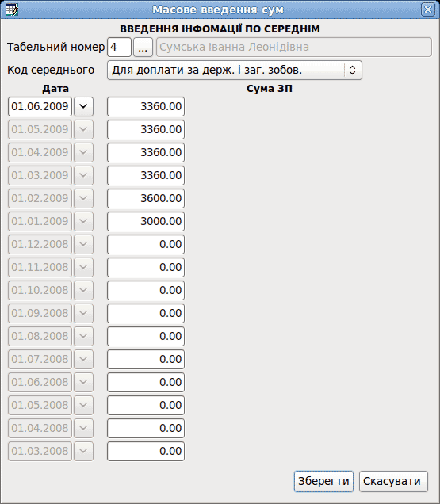Image resolution: width=440 pixels, height=504 pixels.
Task: Click the dropdown arrow beside 01.05.2009
Action: point(83,129)
